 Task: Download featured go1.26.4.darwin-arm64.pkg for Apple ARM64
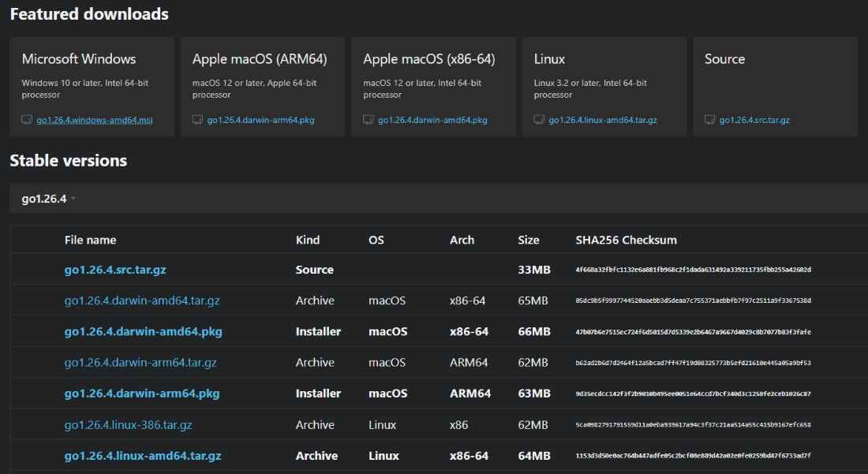pos(260,120)
